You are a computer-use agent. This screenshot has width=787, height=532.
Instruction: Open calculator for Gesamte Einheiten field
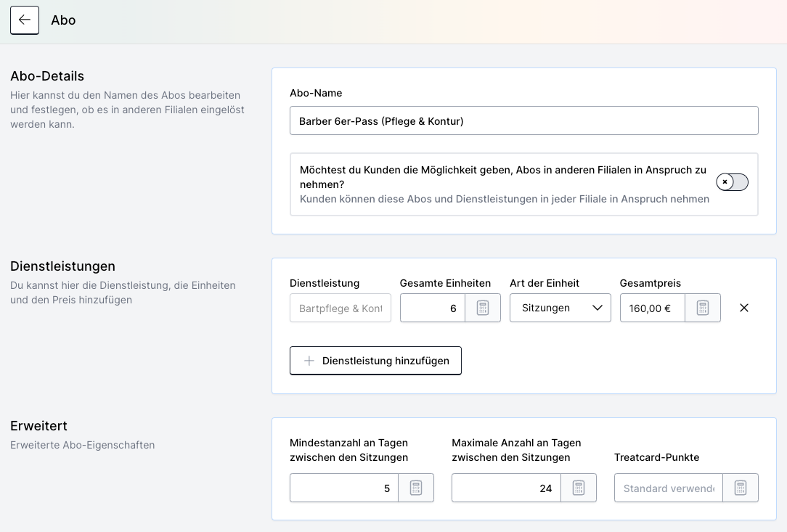tap(483, 308)
